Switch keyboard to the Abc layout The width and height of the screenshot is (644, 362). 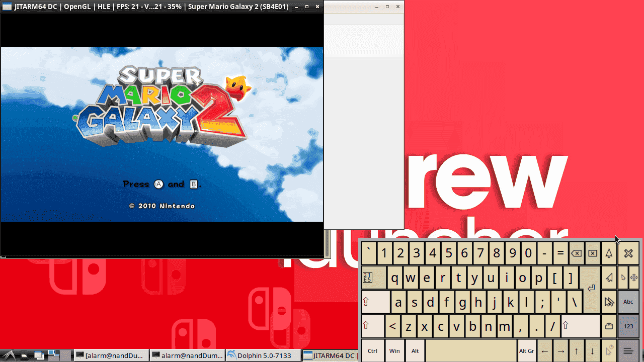tap(628, 302)
